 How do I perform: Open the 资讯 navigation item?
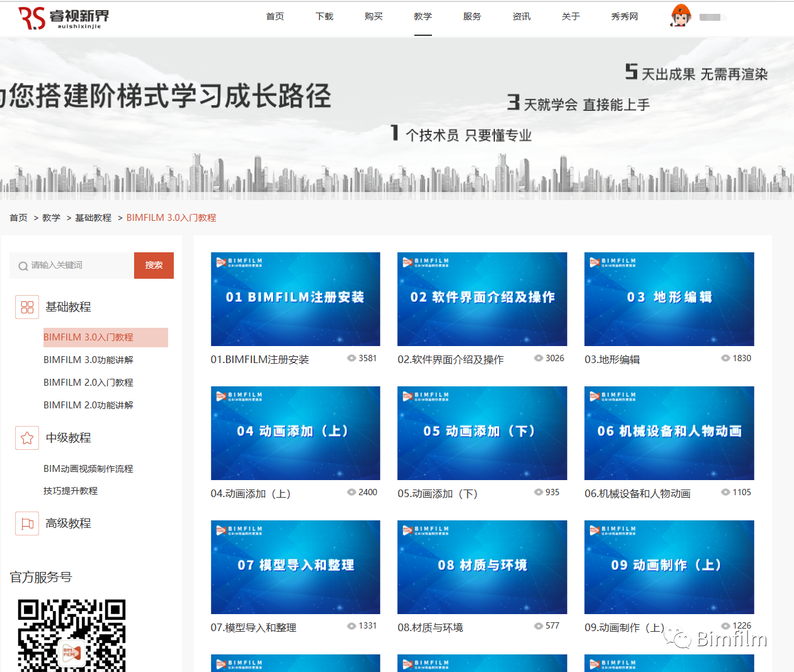click(x=521, y=16)
